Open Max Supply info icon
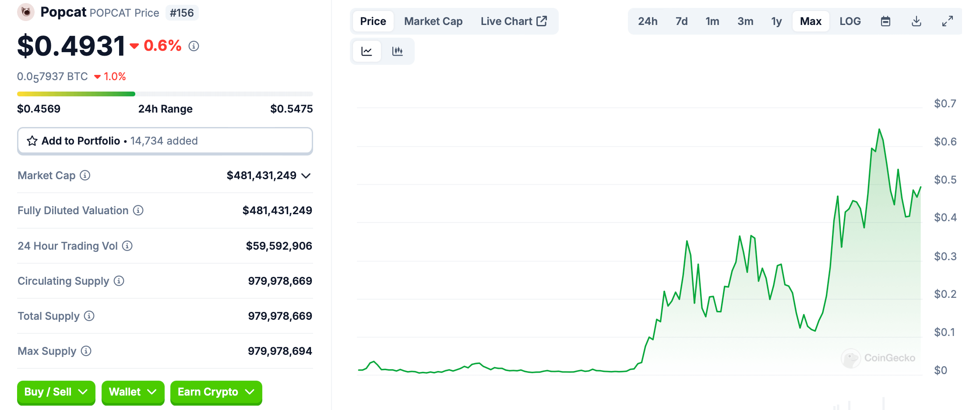This screenshot has width=980, height=410. click(x=86, y=351)
